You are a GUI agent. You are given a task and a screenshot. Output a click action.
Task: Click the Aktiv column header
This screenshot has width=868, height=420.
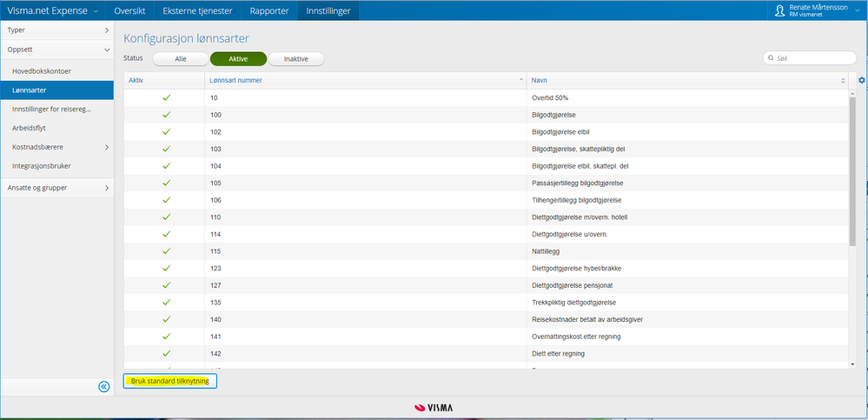point(164,80)
